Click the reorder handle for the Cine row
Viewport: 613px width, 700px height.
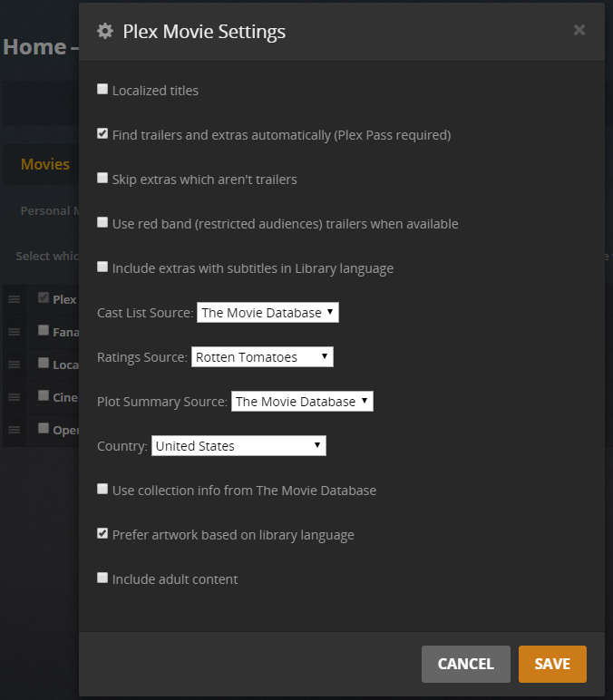coord(14,397)
